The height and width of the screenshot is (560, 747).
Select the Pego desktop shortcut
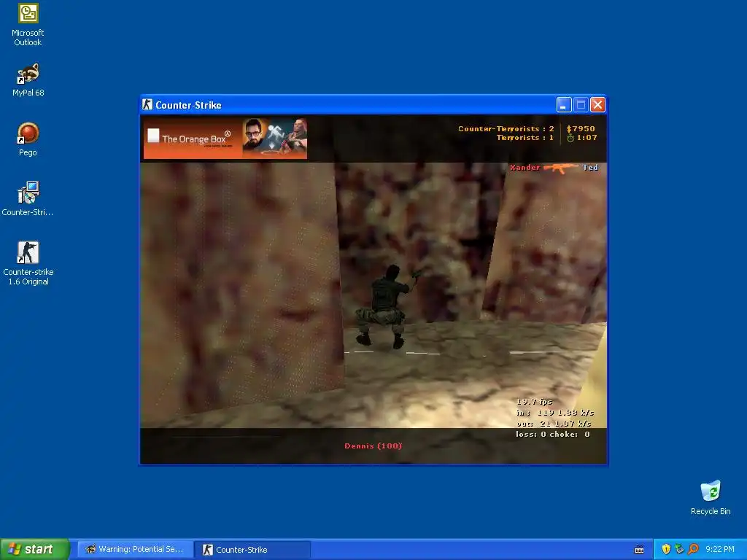(x=28, y=139)
